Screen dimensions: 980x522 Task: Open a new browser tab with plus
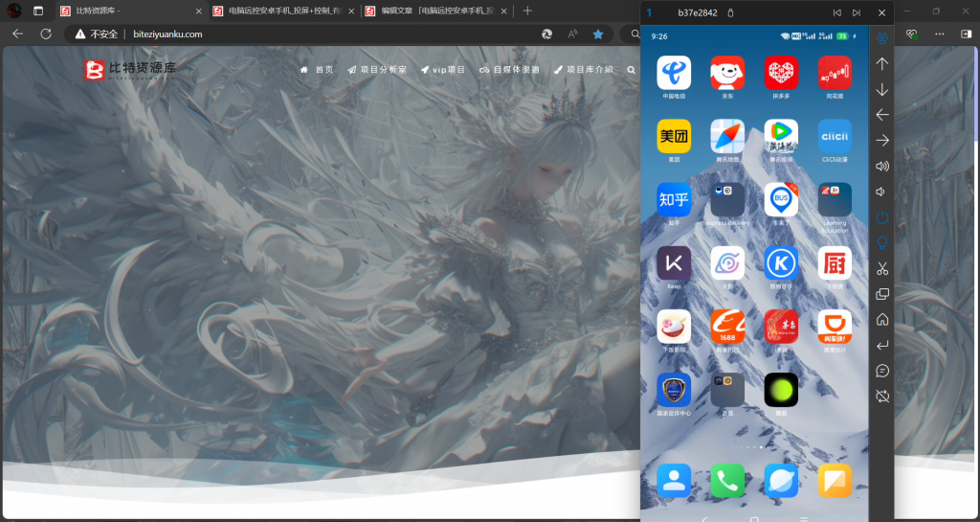click(x=527, y=11)
